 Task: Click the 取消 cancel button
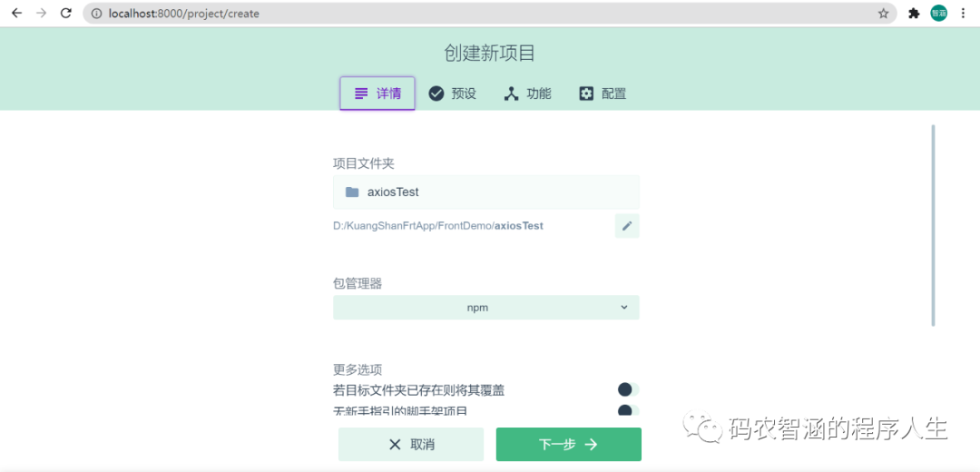point(411,445)
